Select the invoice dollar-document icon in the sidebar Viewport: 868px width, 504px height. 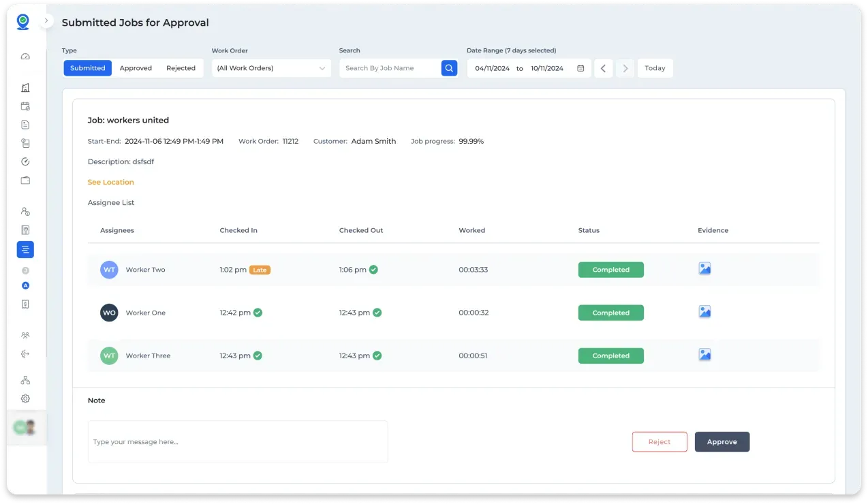[x=25, y=304]
